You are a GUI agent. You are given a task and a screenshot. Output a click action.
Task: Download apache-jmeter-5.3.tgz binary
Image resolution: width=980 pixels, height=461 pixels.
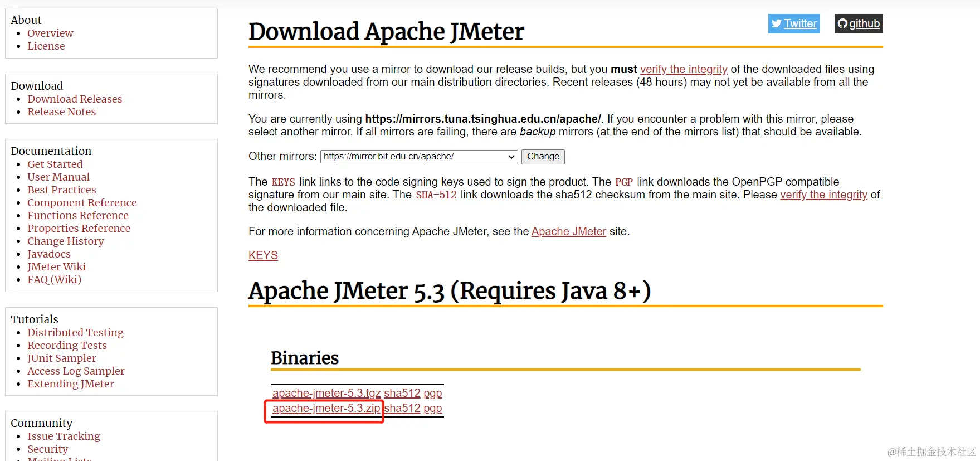point(326,393)
